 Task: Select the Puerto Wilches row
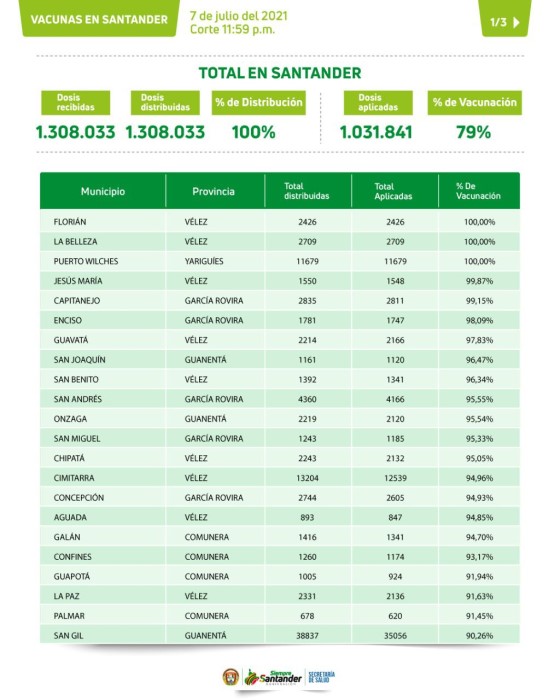coord(280,261)
